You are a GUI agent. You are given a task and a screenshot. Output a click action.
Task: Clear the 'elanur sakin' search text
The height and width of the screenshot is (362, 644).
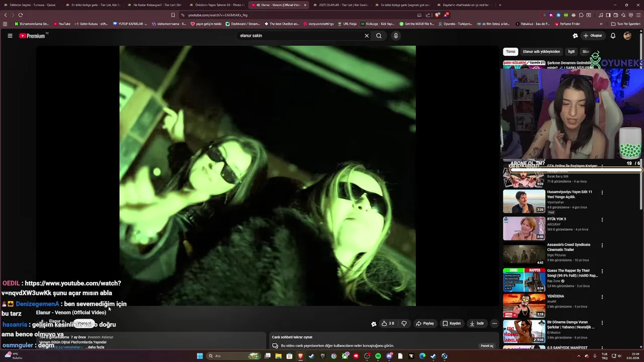[366, 36]
